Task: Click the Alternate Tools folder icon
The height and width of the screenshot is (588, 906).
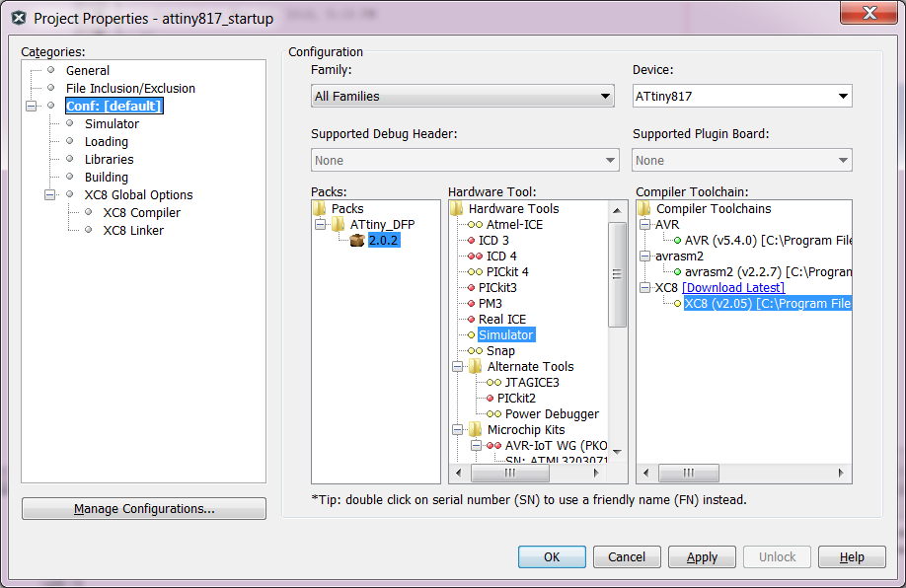Action: (x=476, y=366)
